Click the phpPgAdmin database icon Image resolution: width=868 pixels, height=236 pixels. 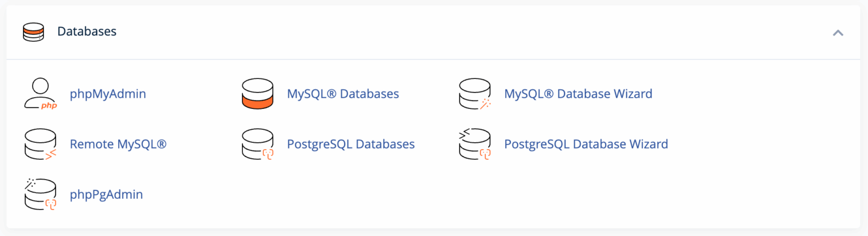(40, 194)
